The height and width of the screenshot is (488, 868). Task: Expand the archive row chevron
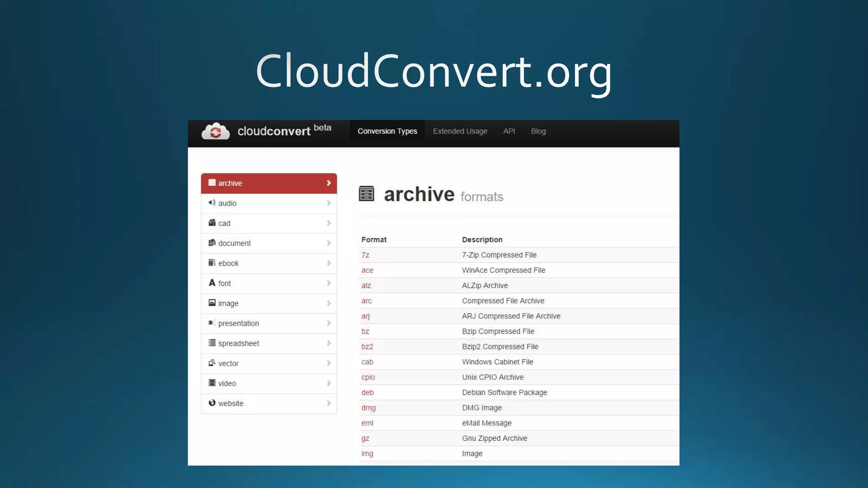(x=328, y=183)
